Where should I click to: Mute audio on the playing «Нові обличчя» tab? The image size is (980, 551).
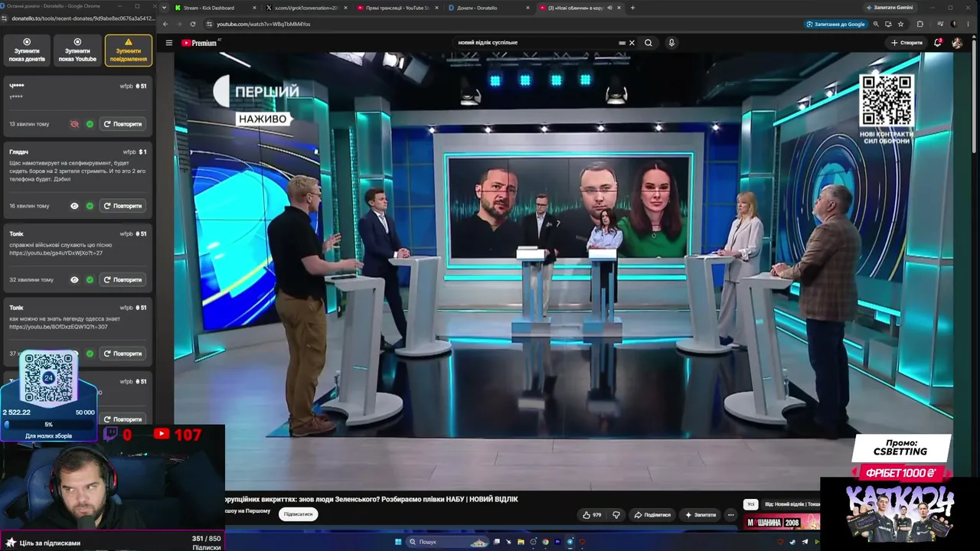tap(610, 8)
